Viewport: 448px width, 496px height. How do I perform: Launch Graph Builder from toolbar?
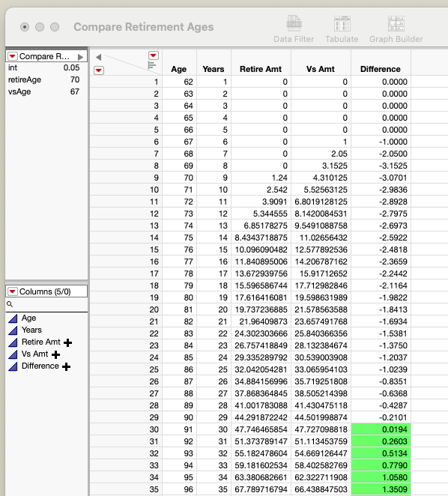(396, 28)
